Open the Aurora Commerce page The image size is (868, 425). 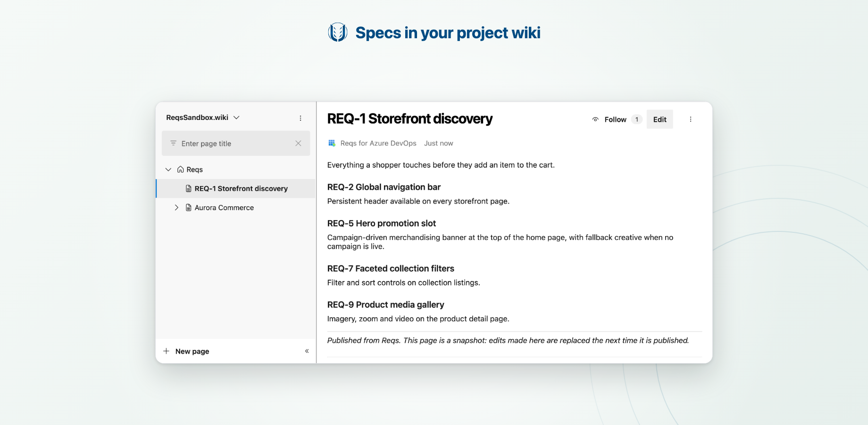click(x=224, y=207)
